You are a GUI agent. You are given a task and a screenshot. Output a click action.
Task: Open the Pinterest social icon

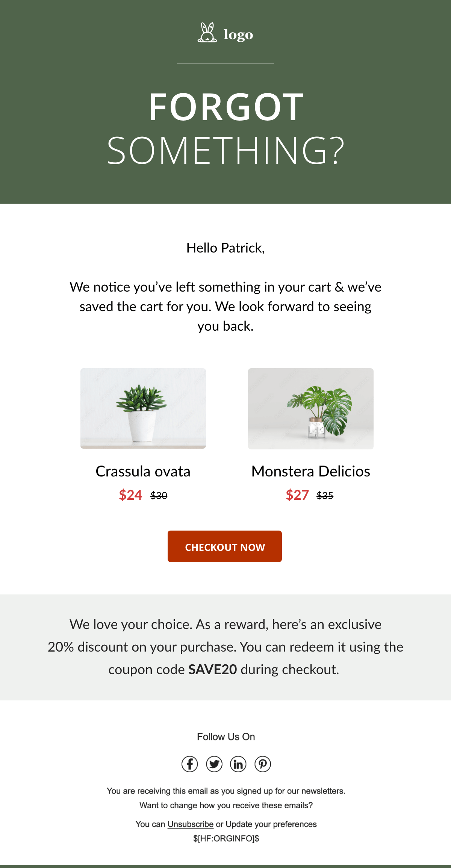pyautogui.click(x=263, y=764)
